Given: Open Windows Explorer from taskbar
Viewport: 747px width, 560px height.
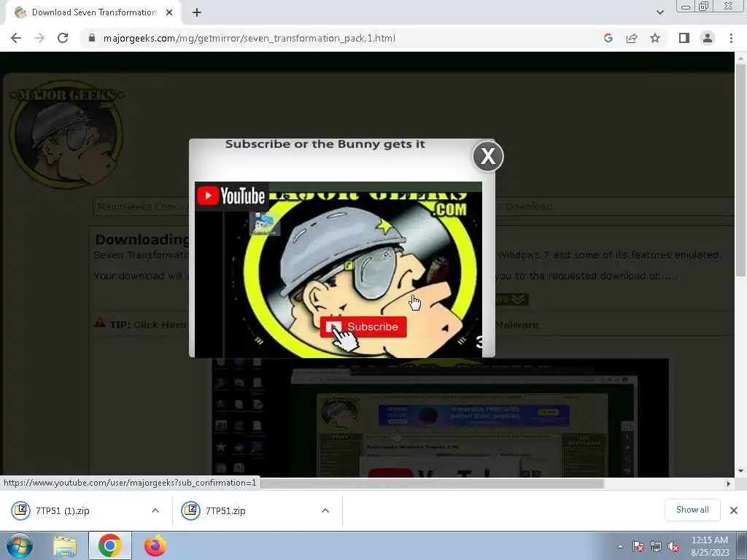Looking at the screenshot, I should click(65, 545).
